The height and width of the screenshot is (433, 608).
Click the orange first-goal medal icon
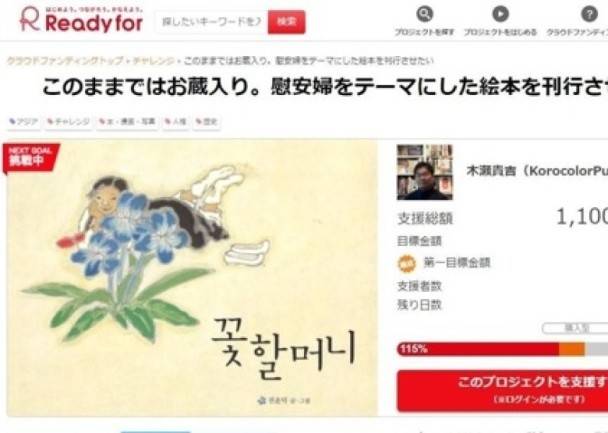406,264
